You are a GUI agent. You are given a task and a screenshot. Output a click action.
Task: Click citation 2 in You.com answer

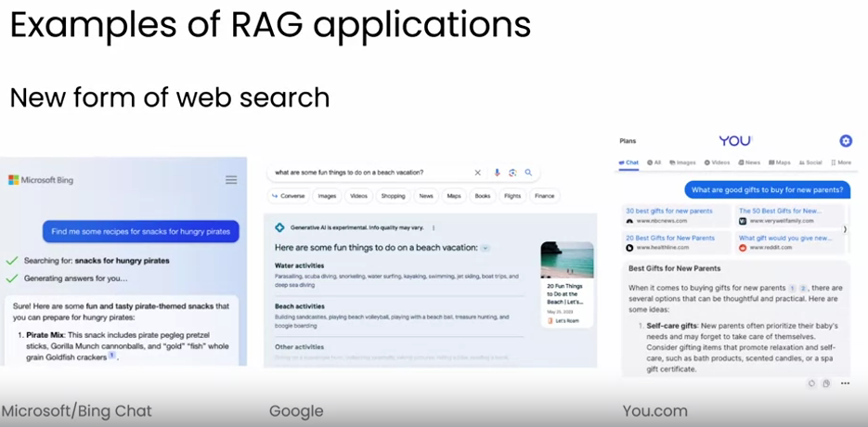click(803, 288)
